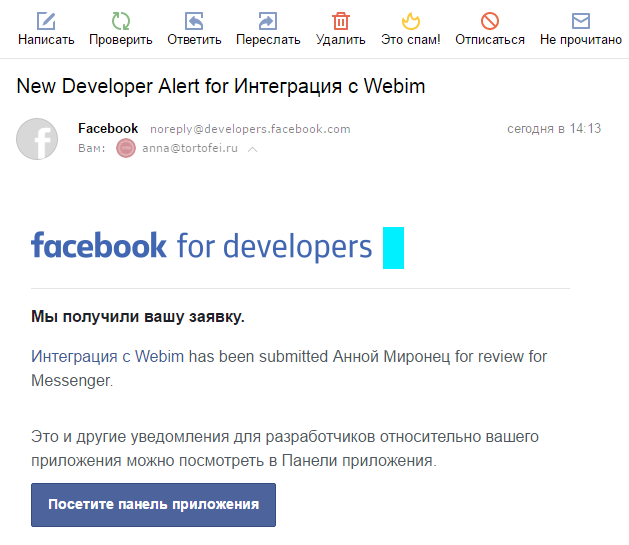Click the Facebook sender avatar
Screen dimensions: 629x545
click(x=37, y=139)
